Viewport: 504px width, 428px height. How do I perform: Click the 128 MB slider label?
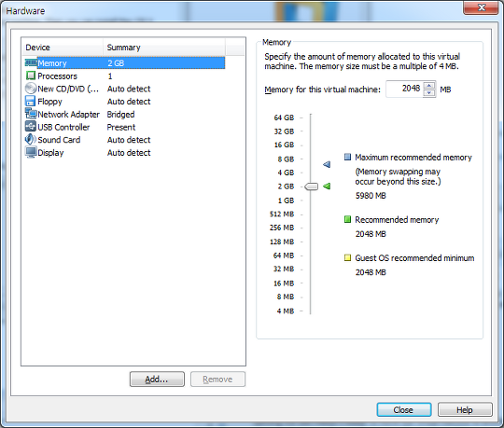tap(282, 242)
